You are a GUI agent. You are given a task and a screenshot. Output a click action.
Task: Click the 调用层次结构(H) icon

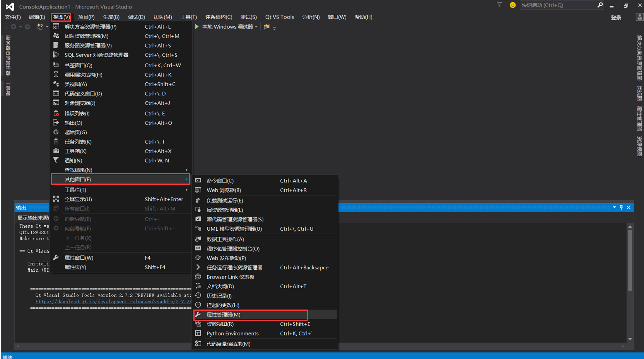click(56, 74)
